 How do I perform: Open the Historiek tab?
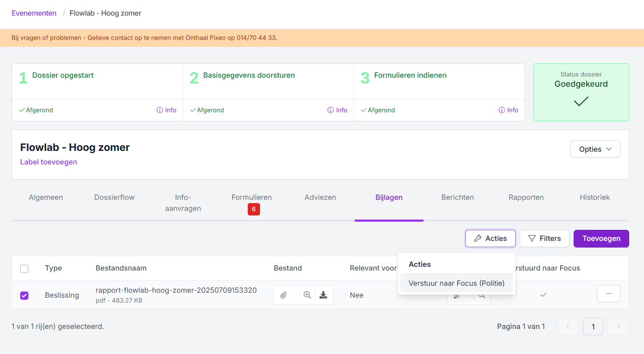595,197
